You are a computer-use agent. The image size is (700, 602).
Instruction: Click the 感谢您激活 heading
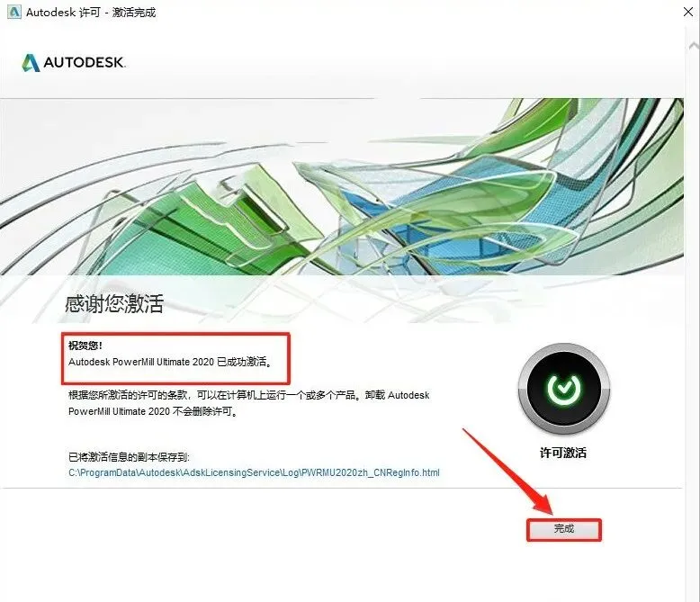114,303
